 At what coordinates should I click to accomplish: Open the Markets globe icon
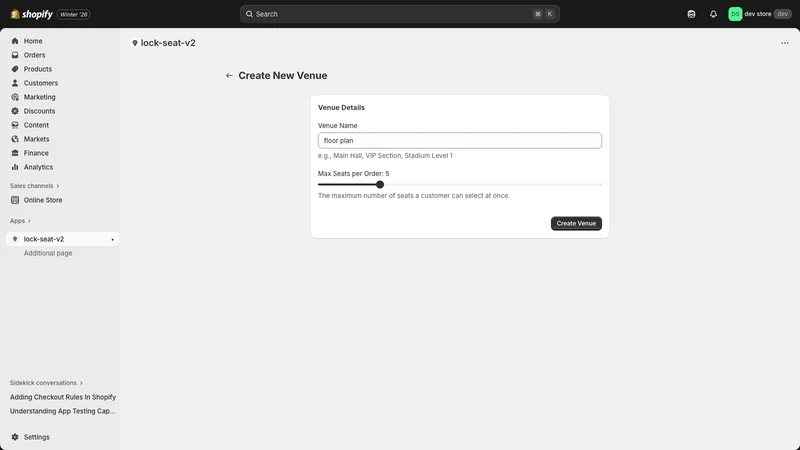pos(15,139)
